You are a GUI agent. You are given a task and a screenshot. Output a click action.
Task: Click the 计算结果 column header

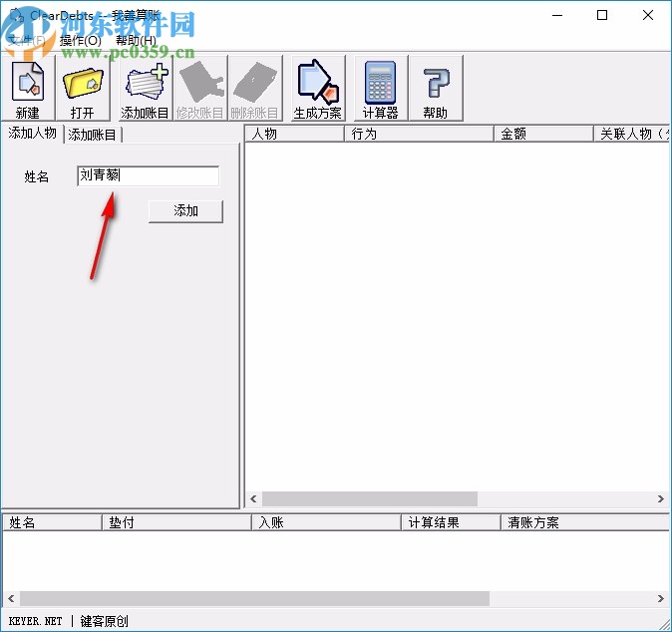(x=451, y=522)
